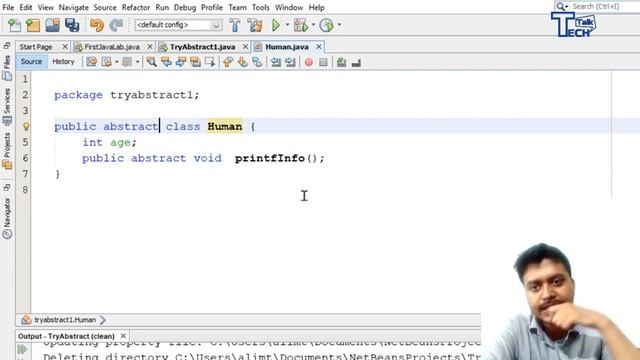Click the Last Edit icon in editor toolbar

[91, 62]
